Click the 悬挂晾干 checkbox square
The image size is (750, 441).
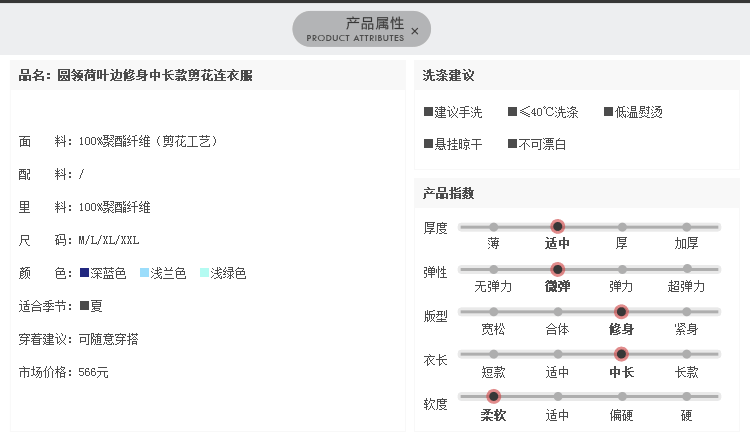428,143
